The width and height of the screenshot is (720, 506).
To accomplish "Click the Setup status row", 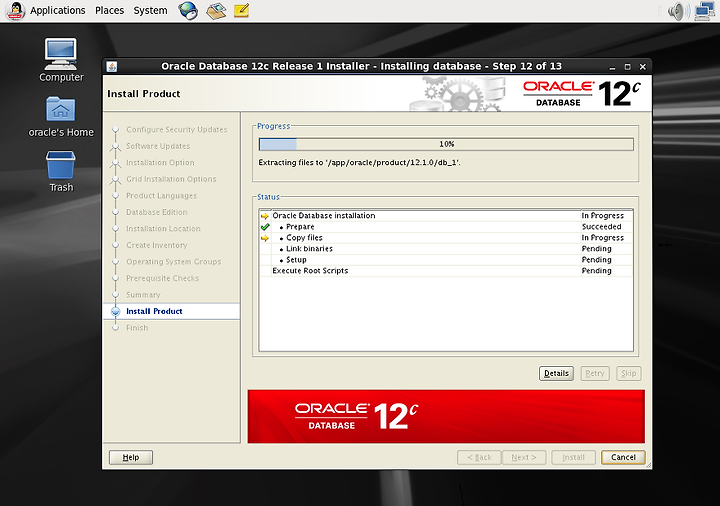I will point(446,260).
